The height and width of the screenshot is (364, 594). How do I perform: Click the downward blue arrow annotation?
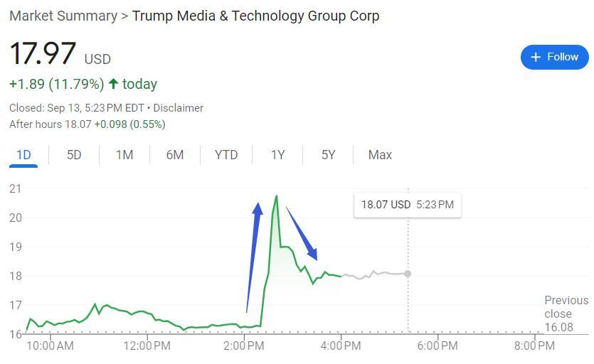[302, 233]
